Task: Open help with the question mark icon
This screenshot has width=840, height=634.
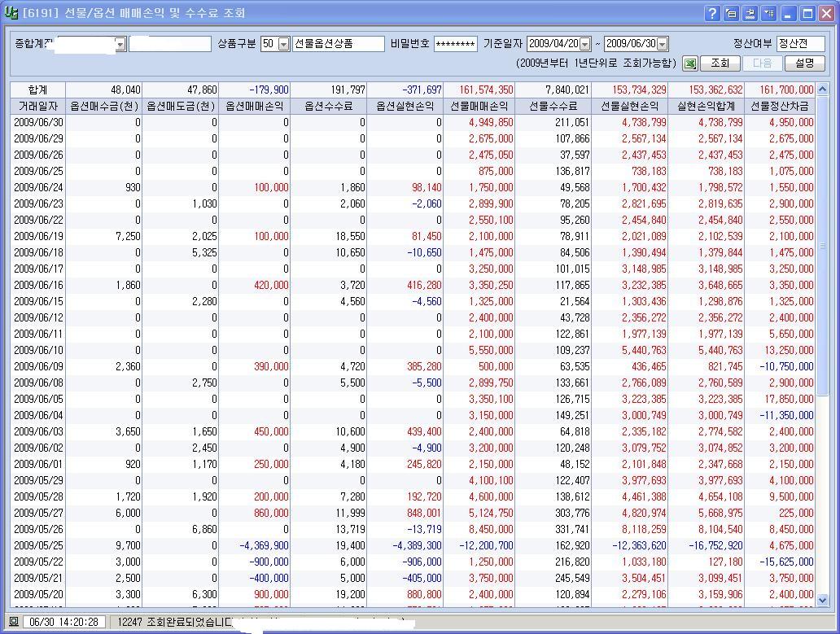Action: (712, 13)
